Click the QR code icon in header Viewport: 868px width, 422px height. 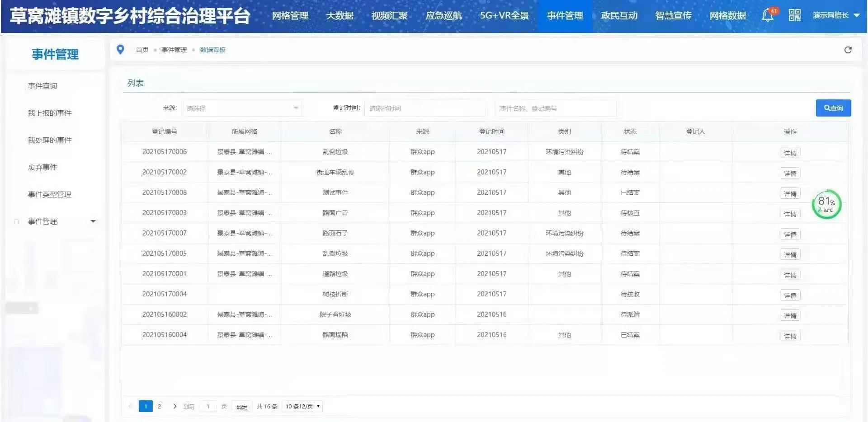(794, 15)
